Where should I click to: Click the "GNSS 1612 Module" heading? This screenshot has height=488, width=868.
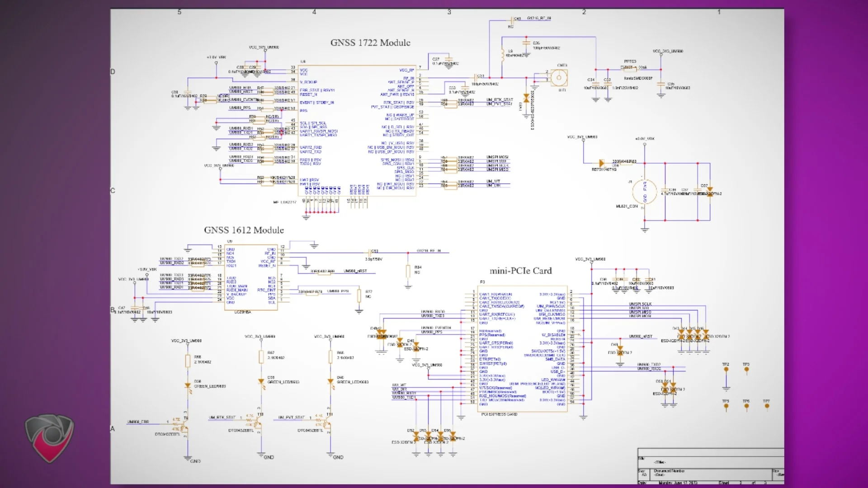click(x=244, y=230)
